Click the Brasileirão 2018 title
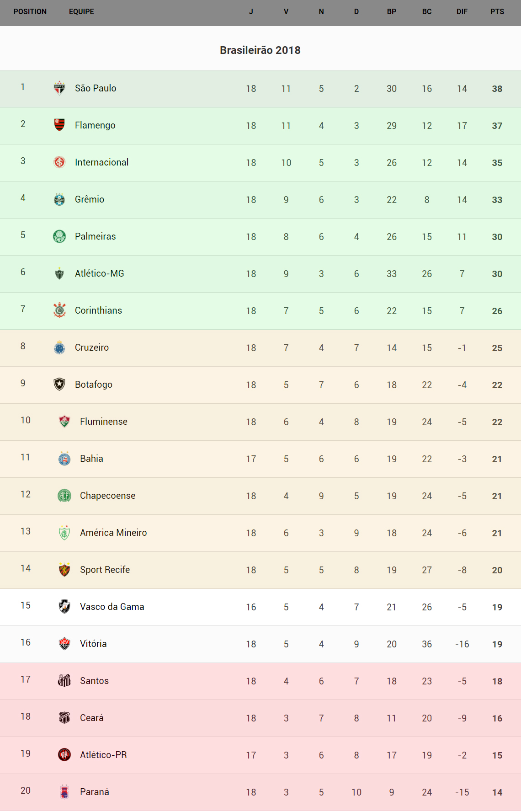Image resolution: width=521 pixels, height=812 pixels. [260, 50]
